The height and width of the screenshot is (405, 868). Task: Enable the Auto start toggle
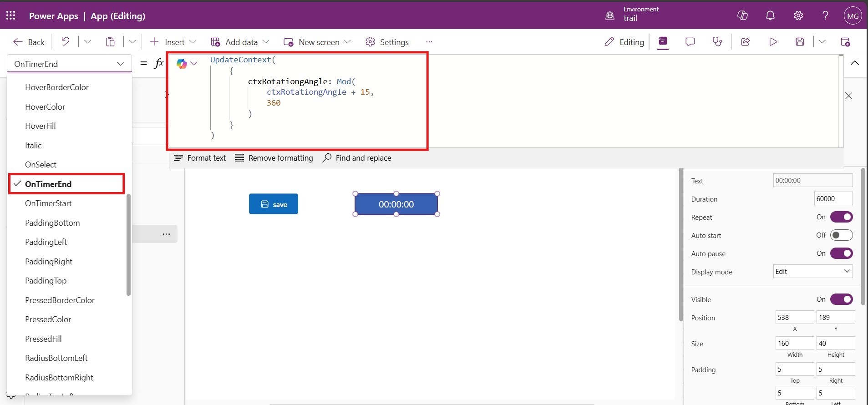[x=841, y=235]
